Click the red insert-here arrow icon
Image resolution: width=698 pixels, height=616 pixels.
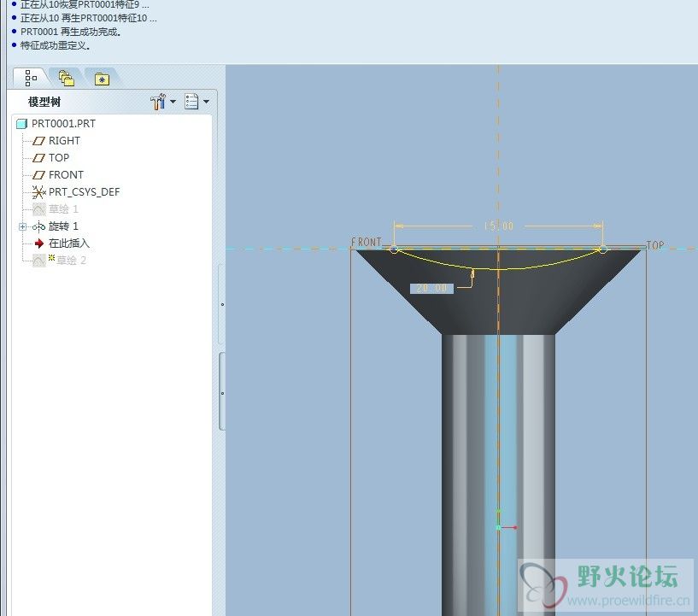tap(39, 243)
